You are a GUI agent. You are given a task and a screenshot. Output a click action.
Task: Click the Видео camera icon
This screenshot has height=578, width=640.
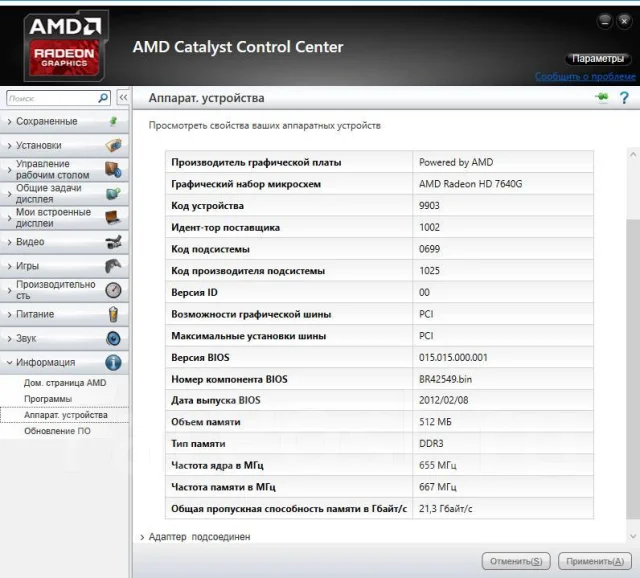pyautogui.click(x=113, y=242)
